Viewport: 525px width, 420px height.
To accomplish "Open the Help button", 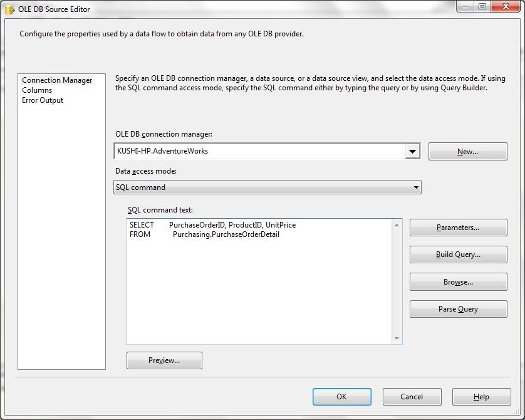I will (481, 397).
